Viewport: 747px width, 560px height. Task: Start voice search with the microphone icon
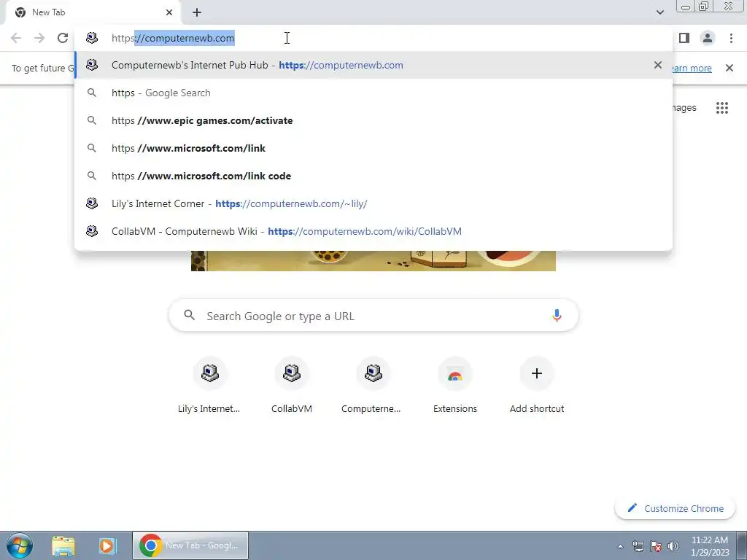pos(557,315)
